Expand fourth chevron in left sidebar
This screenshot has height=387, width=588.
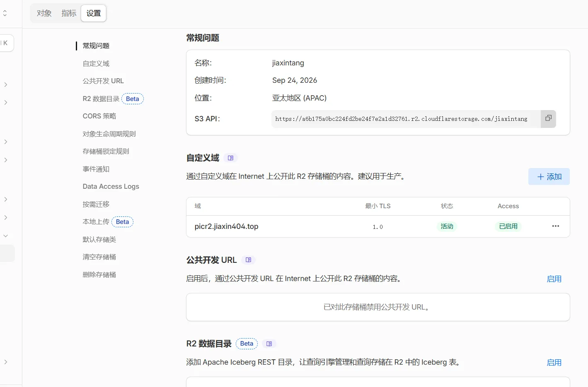tap(6, 160)
